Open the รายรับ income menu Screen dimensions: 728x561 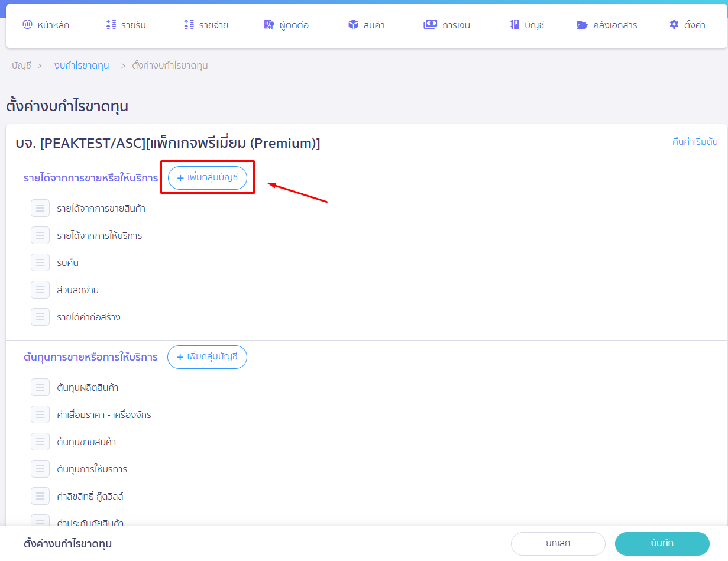(x=125, y=25)
